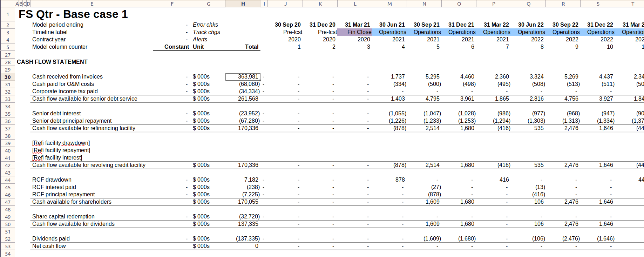The width and height of the screenshot is (644, 257).
Task: Click '[Refi facility repayment]' cell
Action: [x=61, y=150]
